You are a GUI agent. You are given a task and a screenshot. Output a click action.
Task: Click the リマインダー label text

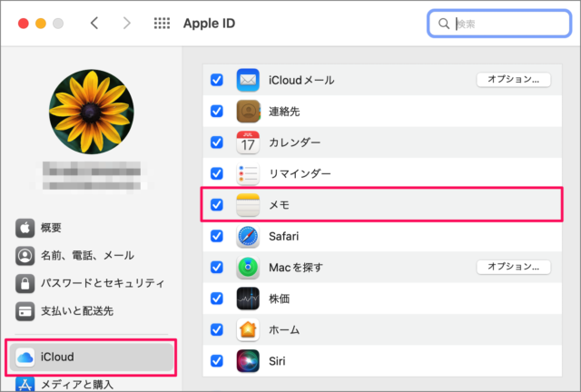tap(300, 173)
